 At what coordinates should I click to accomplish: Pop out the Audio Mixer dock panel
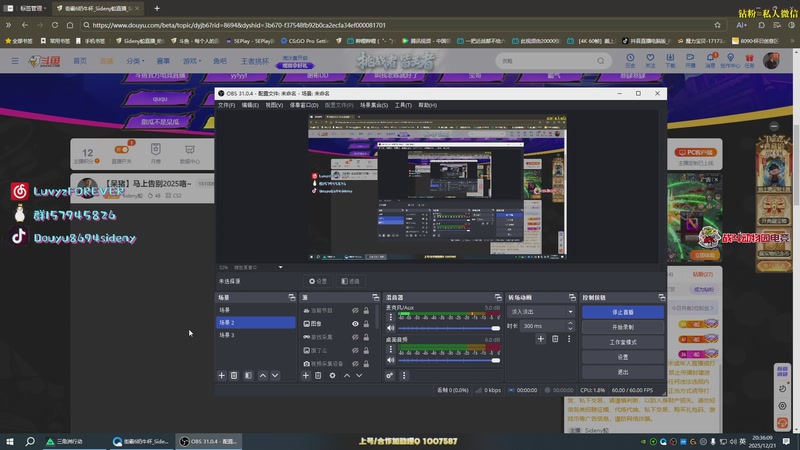click(x=498, y=297)
